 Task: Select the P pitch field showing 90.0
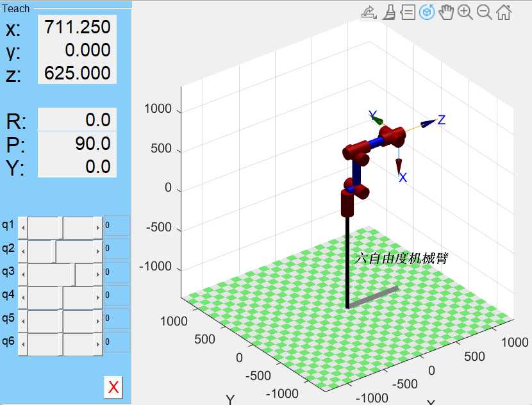77,144
